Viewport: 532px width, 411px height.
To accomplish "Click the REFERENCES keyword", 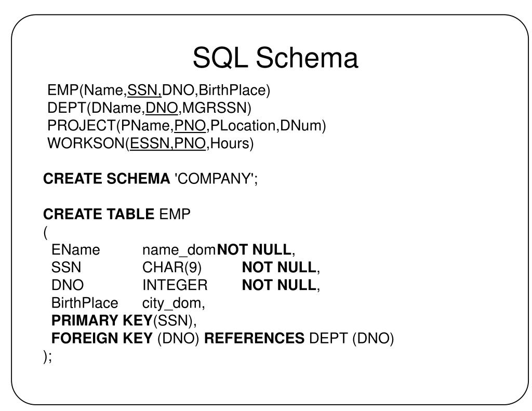I will 254,338.
